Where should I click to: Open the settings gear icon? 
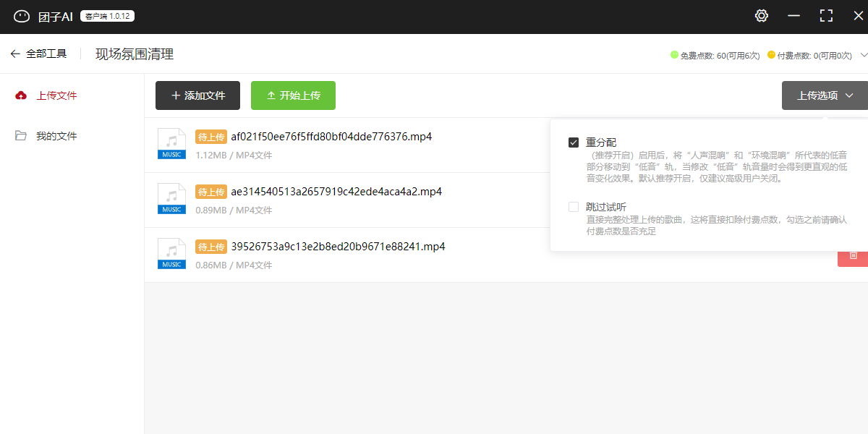[761, 16]
